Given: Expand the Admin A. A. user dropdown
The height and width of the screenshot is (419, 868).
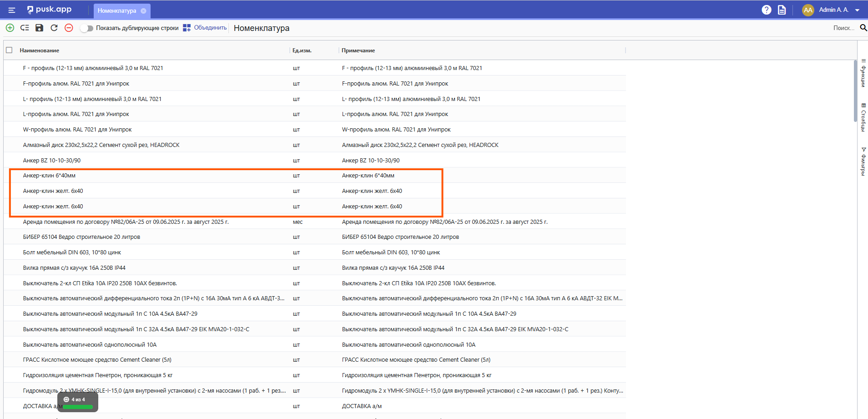Looking at the screenshot, I should [857, 10].
